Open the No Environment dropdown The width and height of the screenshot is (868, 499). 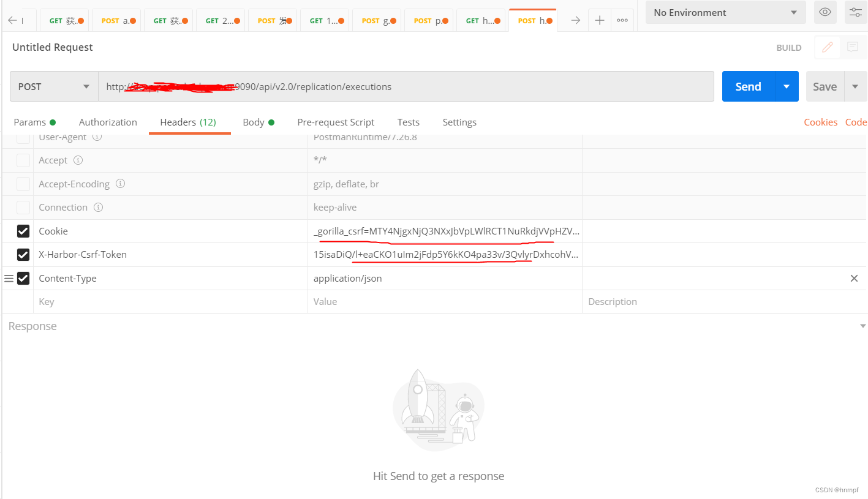(x=725, y=12)
